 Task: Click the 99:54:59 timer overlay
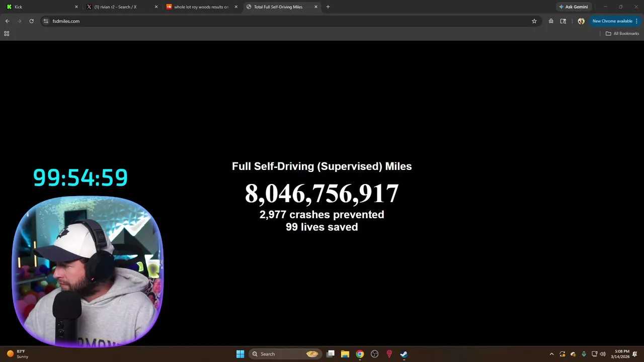(x=80, y=177)
